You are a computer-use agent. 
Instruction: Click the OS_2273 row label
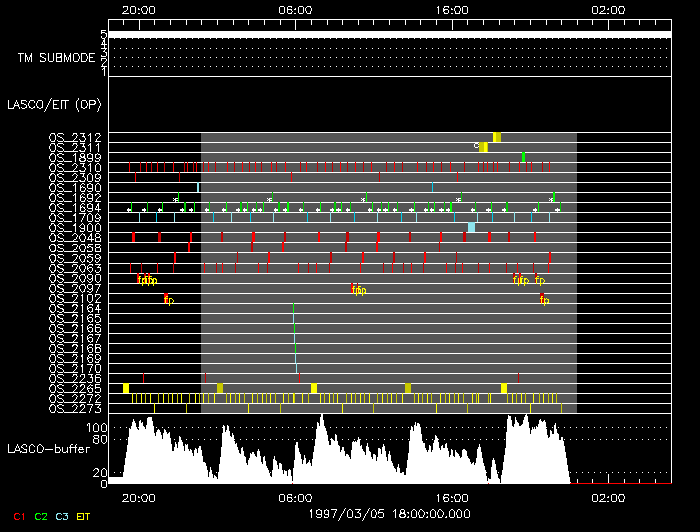(x=75, y=409)
